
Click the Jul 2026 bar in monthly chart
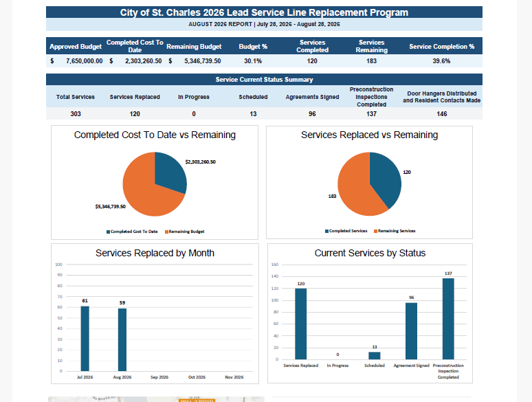[85, 339]
